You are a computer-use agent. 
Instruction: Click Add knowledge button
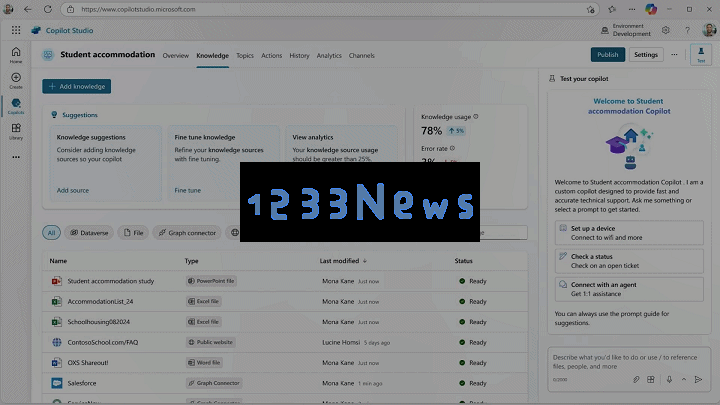tap(77, 86)
